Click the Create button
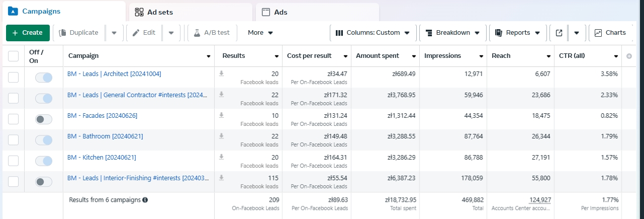This screenshot has height=219, width=644. tap(28, 33)
